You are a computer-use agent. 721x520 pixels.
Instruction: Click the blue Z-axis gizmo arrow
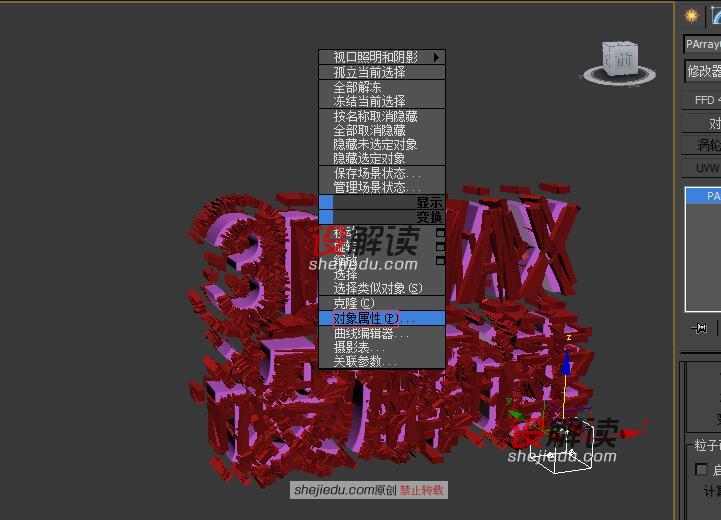pyautogui.click(x=566, y=364)
